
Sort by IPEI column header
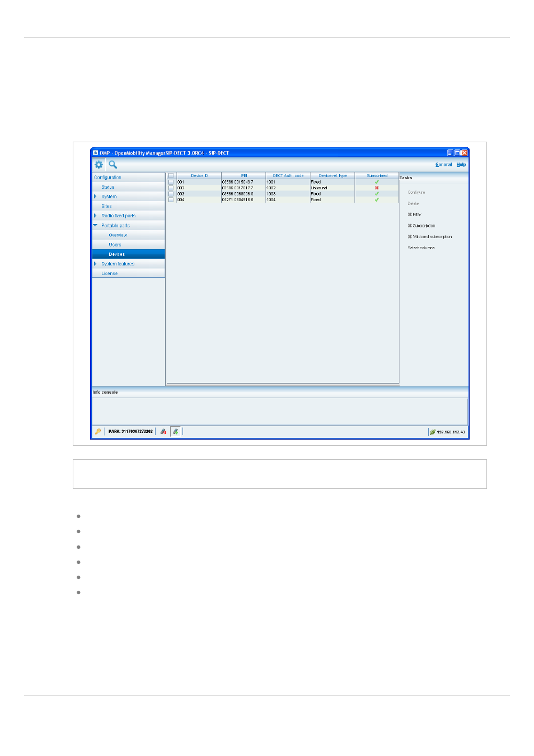[x=243, y=176]
